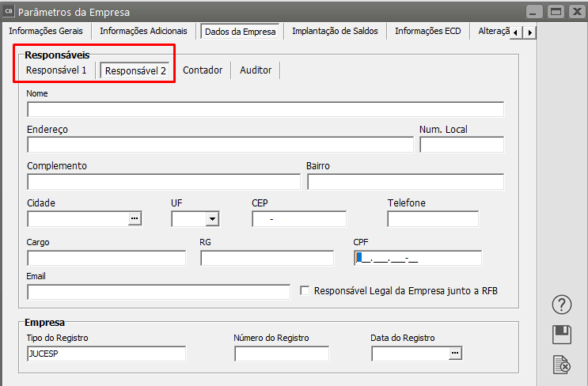Select the Auditor sub-tab
The image size is (588, 386).
256,70
